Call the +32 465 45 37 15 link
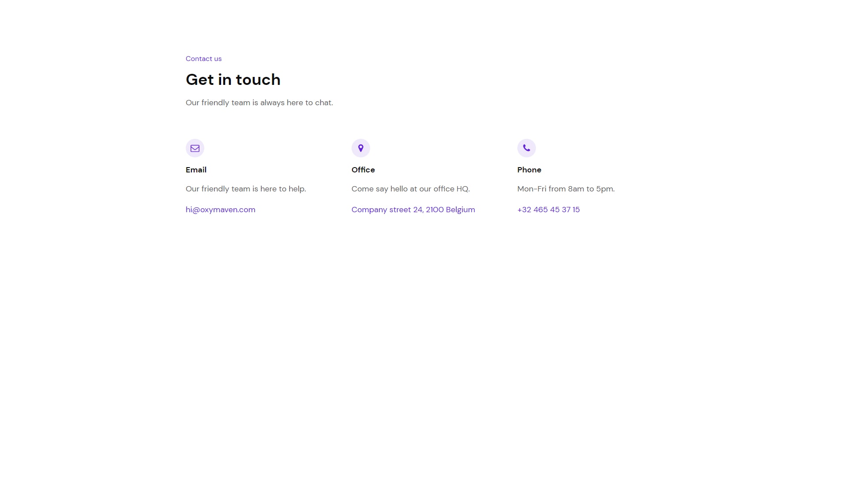The height and width of the screenshot is (504, 849). pos(548,210)
